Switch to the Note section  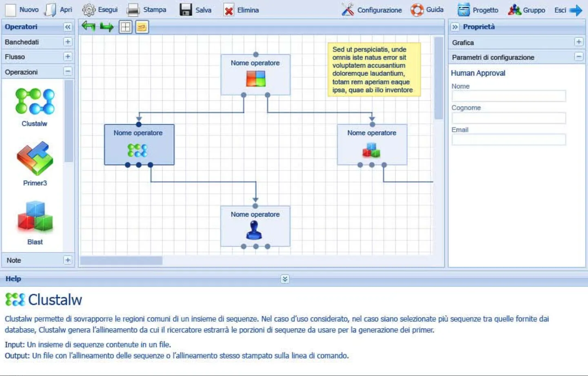tap(67, 260)
